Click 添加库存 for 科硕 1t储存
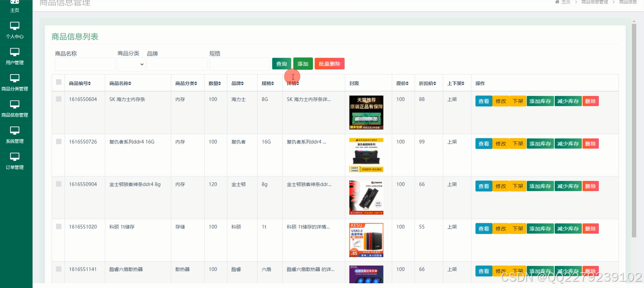 click(x=540, y=229)
